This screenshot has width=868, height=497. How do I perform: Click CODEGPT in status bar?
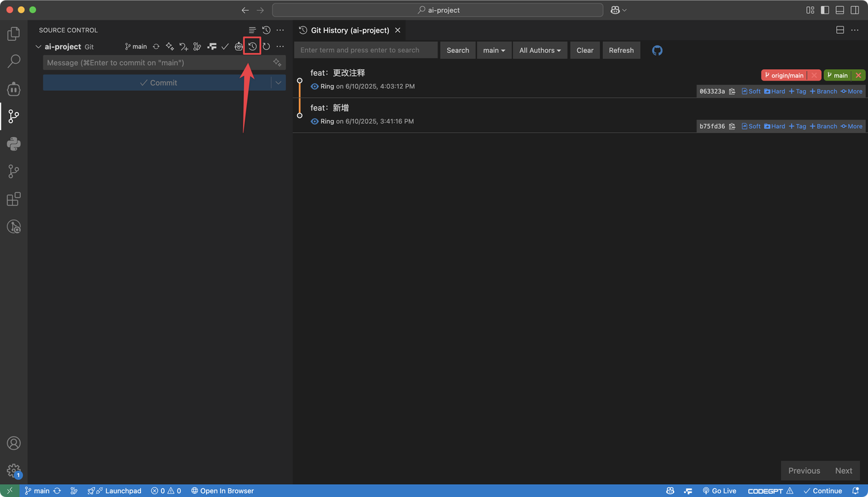(x=770, y=491)
